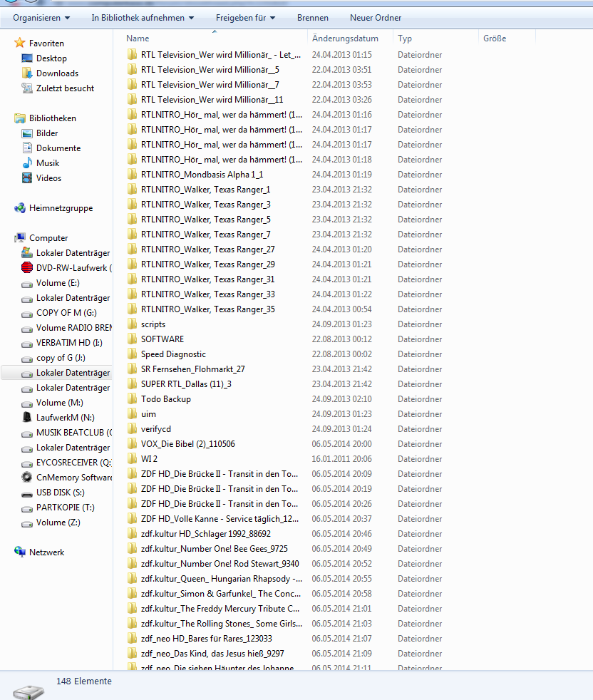Select RTL Television_Wer wird Millionär__5 folder
Image resolution: width=593 pixels, height=700 pixels.
coord(210,70)
